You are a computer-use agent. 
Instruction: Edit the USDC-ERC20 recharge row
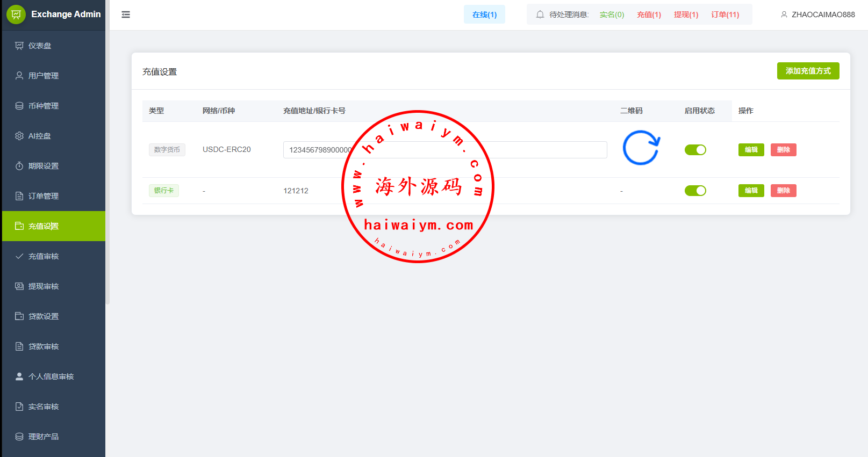751,150
